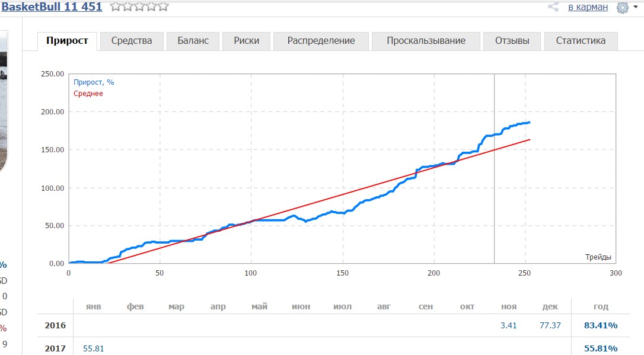Screen dimensions: 644x355
Task: Click the 'в карман' link
Action: (x=588, y=7)
